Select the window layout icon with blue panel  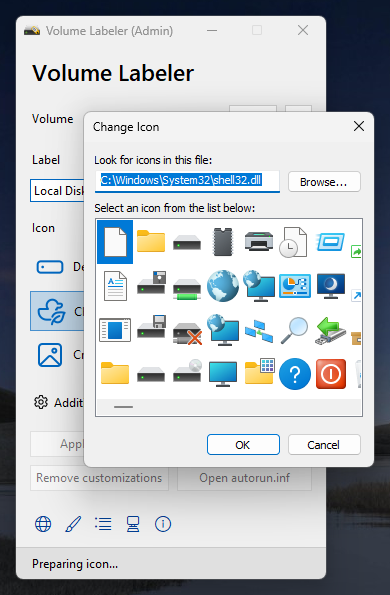[x=115, y=330]
